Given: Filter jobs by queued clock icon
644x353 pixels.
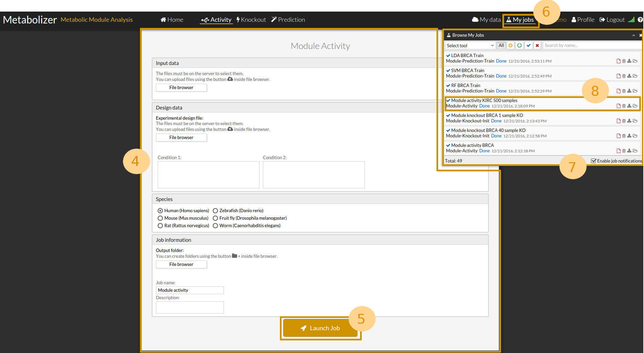Looking at the screenshot, I should pos(511,46).
